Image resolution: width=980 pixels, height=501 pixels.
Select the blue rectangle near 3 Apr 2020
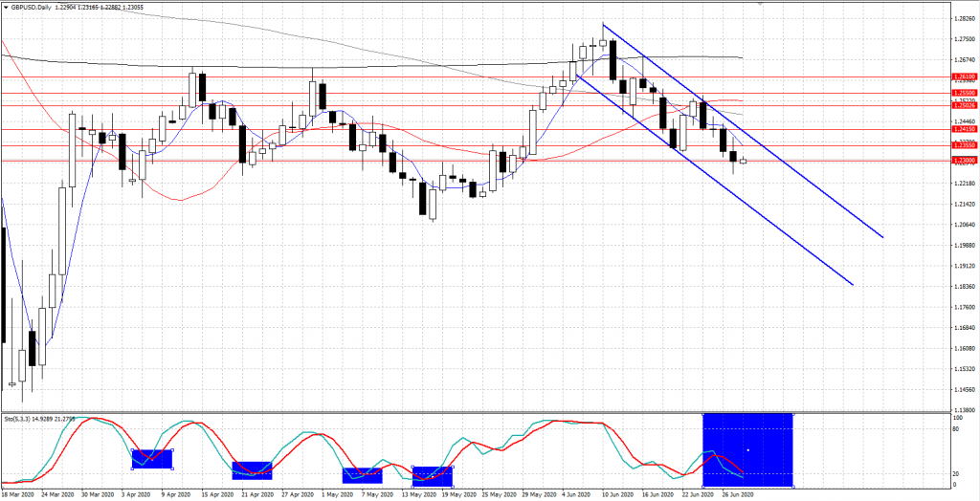pos(151,459)
